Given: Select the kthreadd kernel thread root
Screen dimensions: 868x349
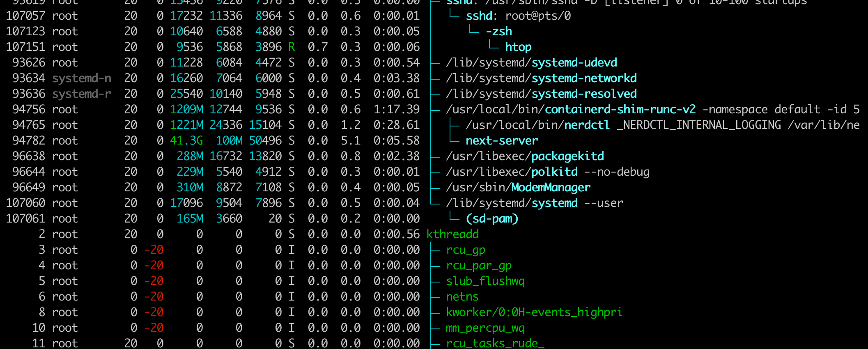Looking at the screenshot, I should tap(452, 234).
